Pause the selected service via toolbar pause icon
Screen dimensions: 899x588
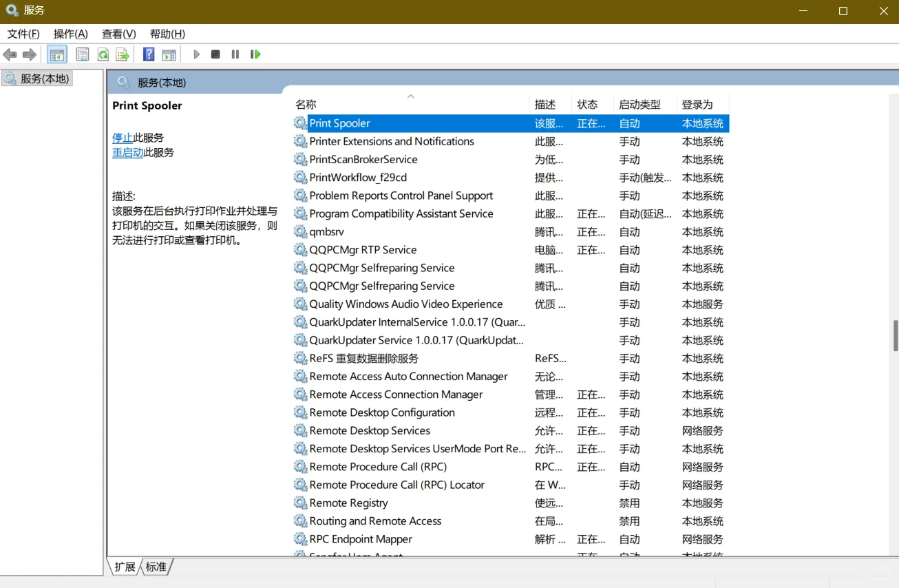(x=235, y=54)
